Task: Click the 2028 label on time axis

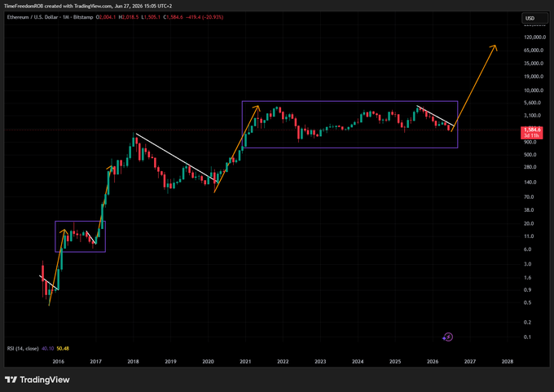Action: point(508,362)
